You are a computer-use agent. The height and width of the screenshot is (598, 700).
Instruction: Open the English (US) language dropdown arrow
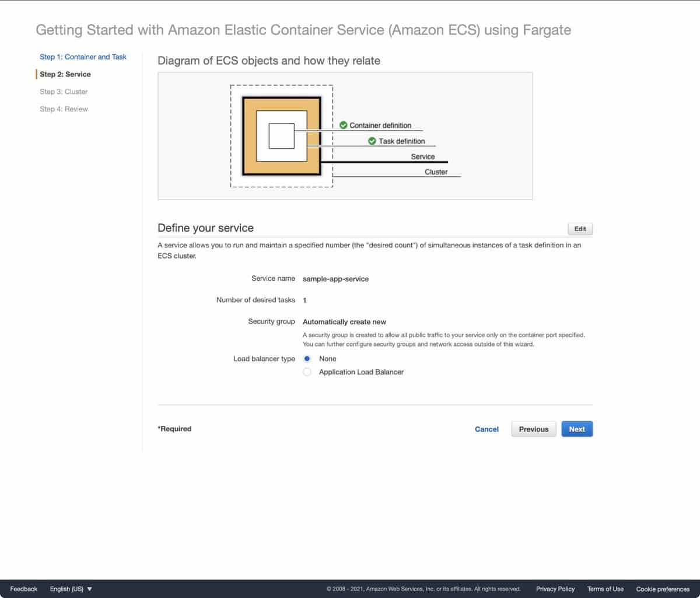pyautogui.click(x=89, y=589)
